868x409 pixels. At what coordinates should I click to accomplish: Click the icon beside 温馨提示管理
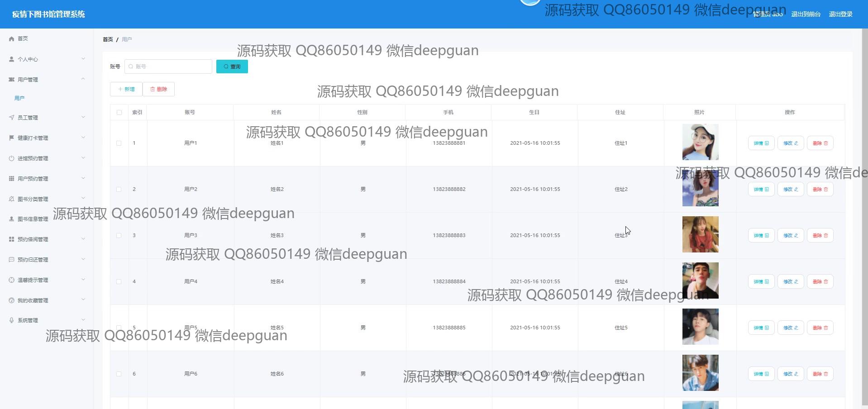coord(12,280)
